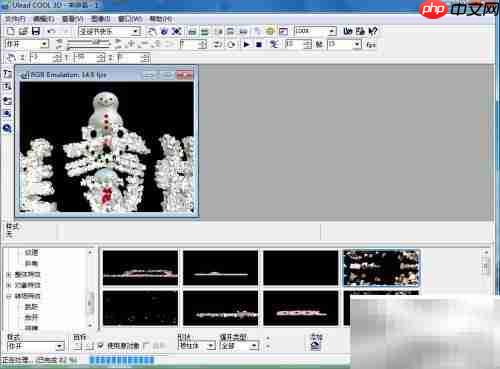Toggle loop mode in the animation toolbar

pos(231,44)
